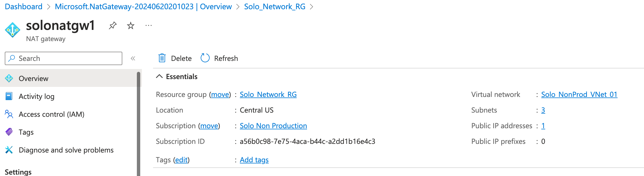Go to the Dashboard breadcrumb

pos(24,6)
